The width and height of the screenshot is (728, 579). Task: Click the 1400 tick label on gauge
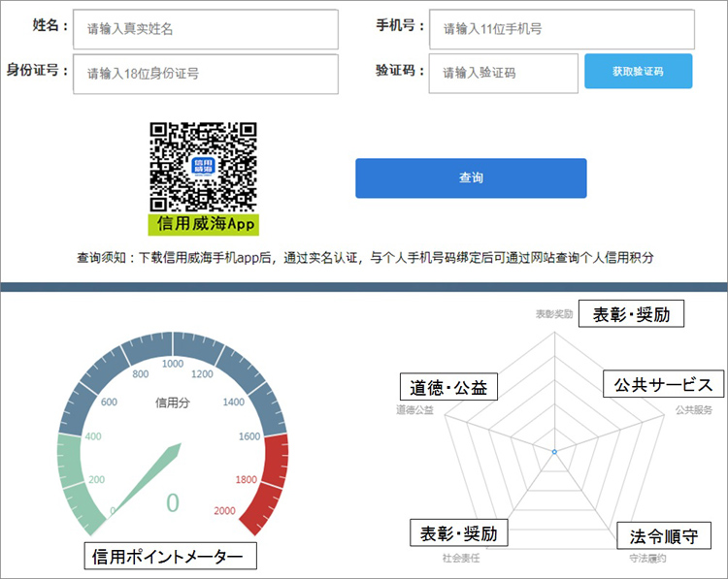(x=234, y=402)
